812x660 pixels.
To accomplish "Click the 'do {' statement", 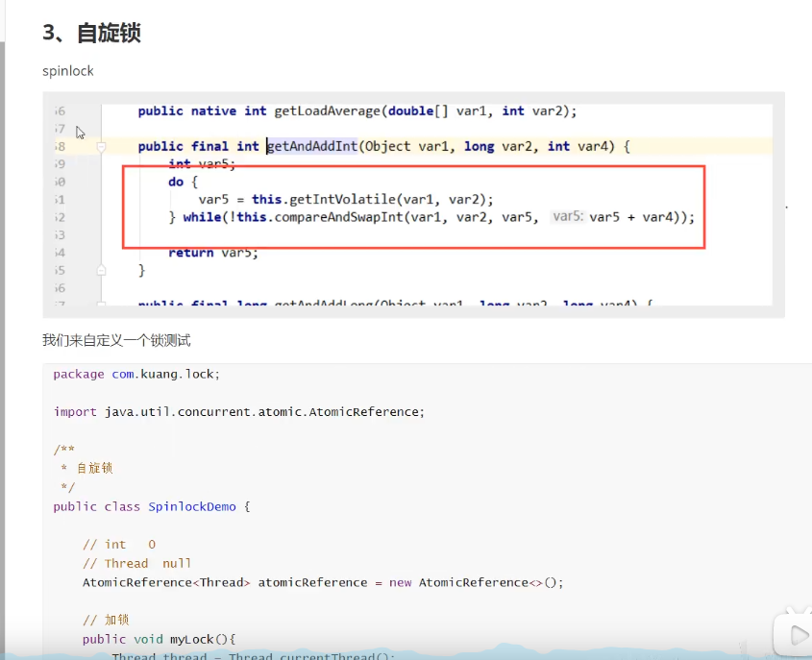I will [x=183, y=182].
